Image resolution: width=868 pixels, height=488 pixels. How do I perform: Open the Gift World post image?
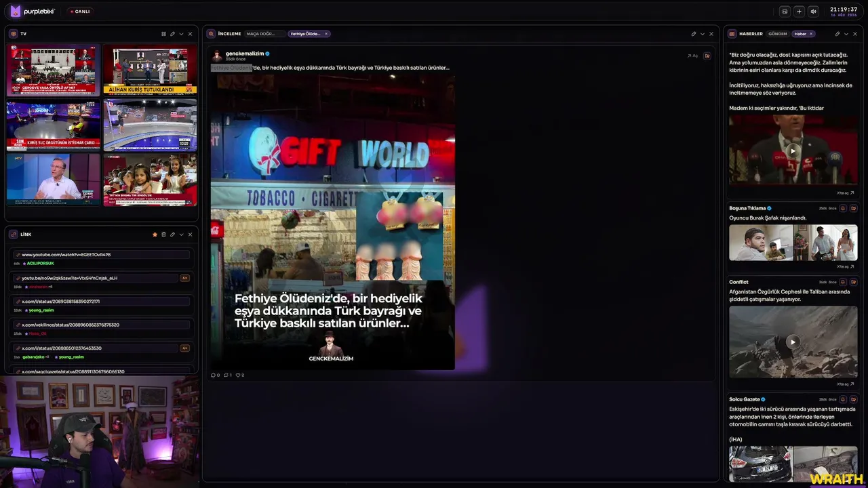point(332,222)
